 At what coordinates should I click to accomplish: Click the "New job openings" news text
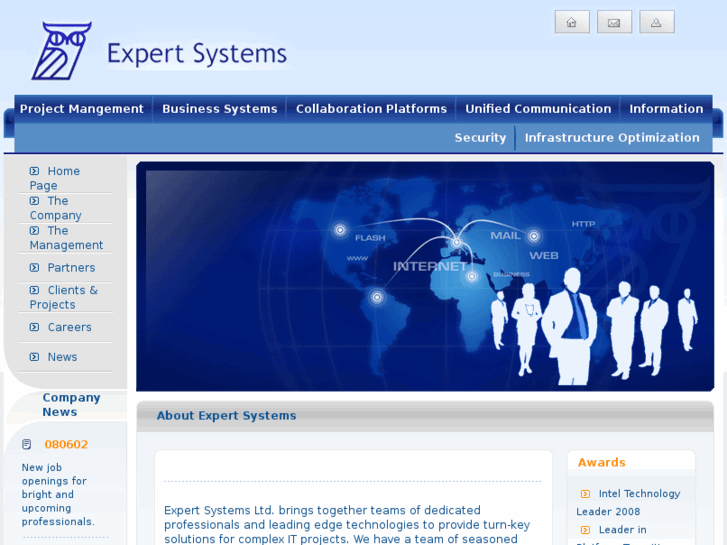click(57, 494)
